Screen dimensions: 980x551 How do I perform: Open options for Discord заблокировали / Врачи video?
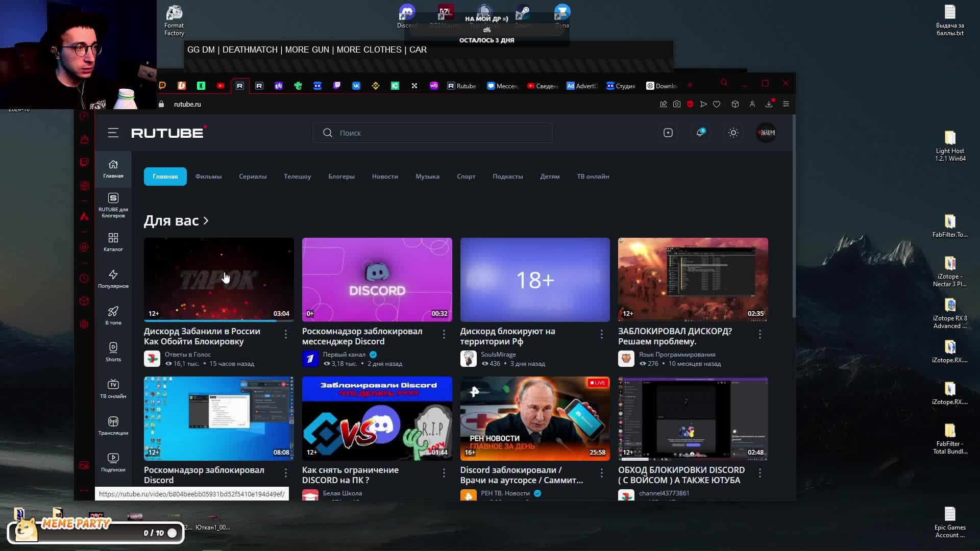click(x=602, y=473)
